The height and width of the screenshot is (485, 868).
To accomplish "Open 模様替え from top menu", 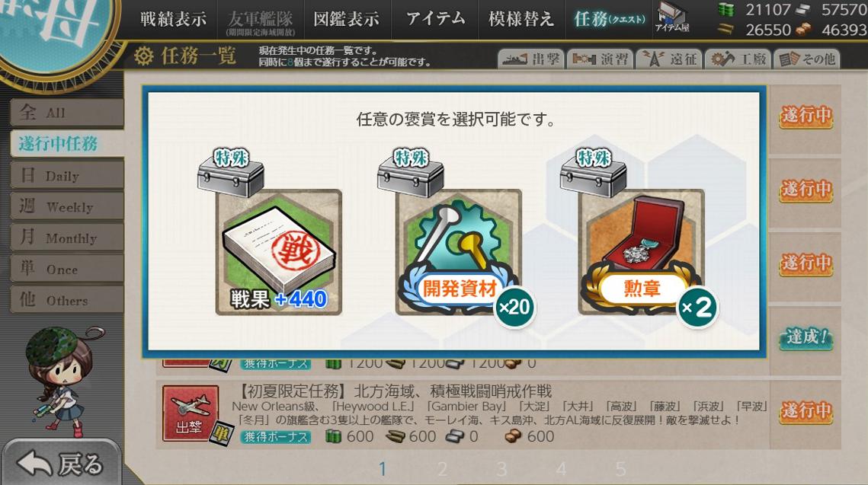I will click(x=521, y=19).
